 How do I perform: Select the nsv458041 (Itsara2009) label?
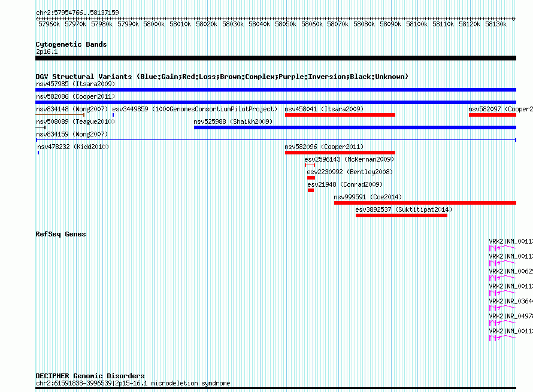324,109
